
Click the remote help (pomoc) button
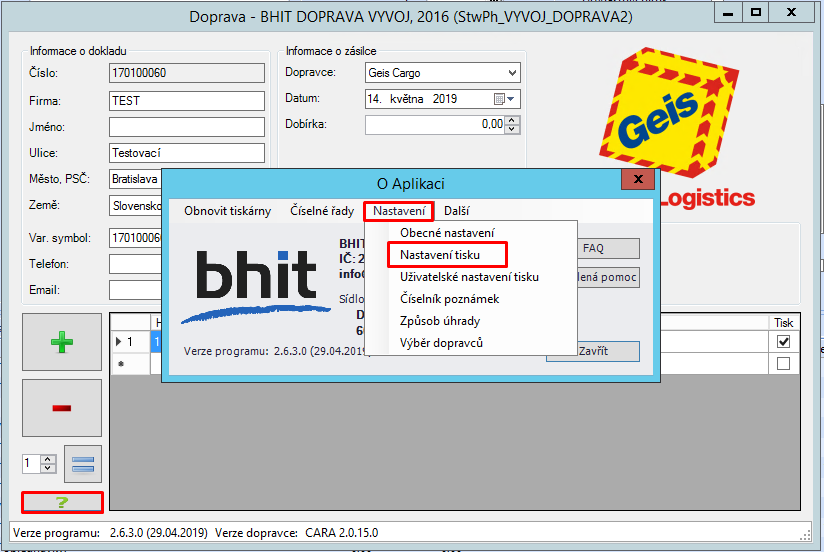tap(609, 277)
